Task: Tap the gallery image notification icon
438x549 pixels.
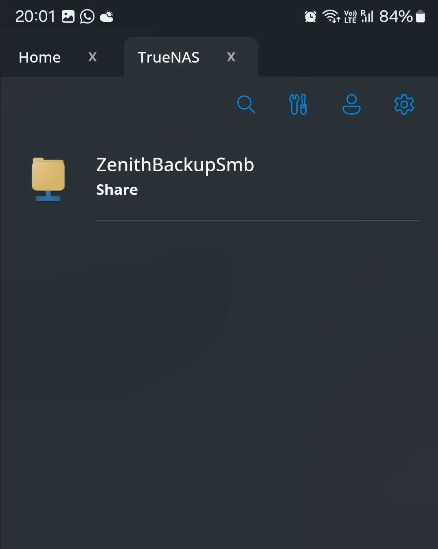Action: coord(68,16)
